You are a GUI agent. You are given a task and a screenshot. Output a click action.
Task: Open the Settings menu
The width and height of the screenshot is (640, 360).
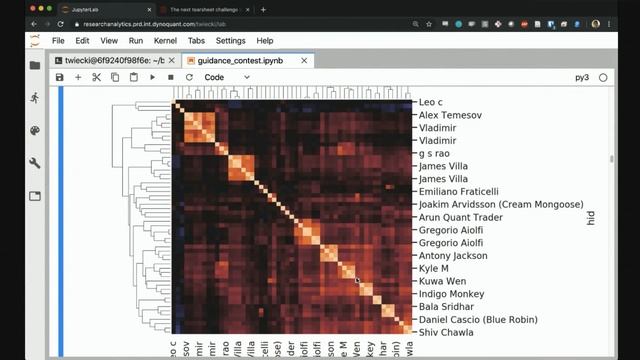(x=231, y=41)
